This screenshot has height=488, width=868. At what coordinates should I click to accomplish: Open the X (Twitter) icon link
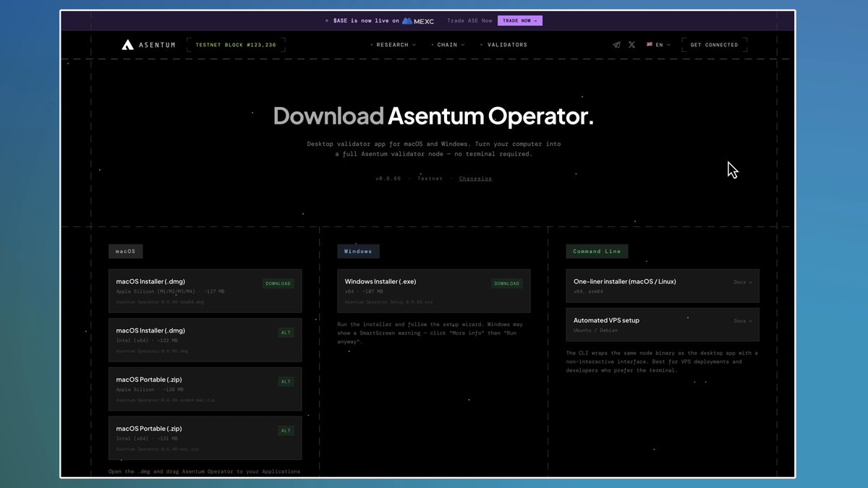coord(631,45)
